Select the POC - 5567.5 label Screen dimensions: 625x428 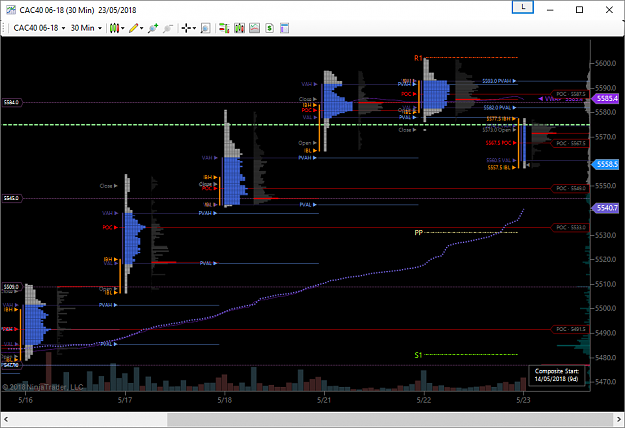click(x=570, y=143)
